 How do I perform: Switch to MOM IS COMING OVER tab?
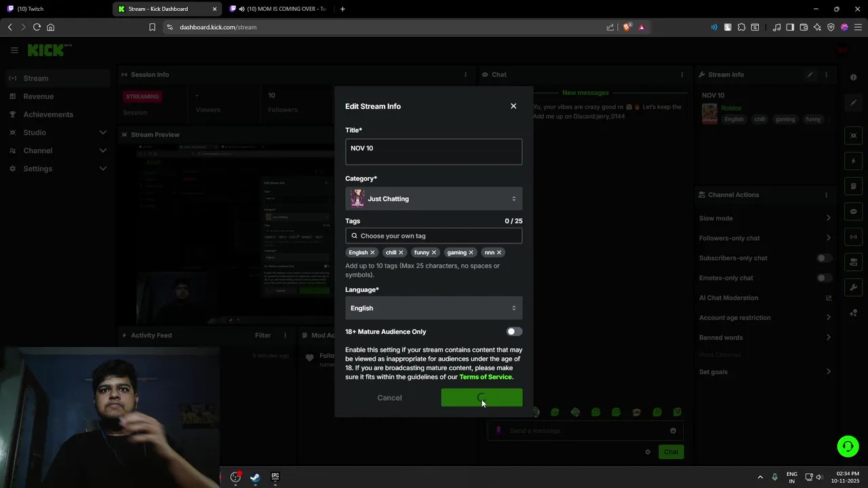[281, 9]
